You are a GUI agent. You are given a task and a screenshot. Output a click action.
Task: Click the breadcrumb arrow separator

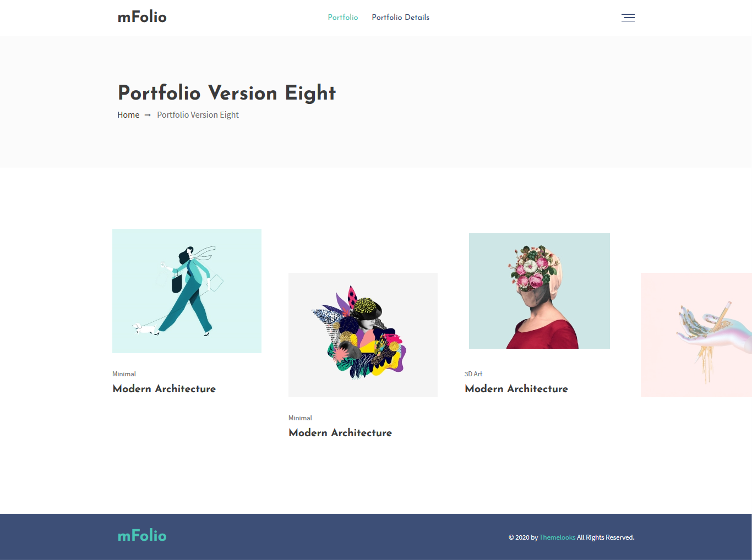pyautogui.click(x=148, y=115)
